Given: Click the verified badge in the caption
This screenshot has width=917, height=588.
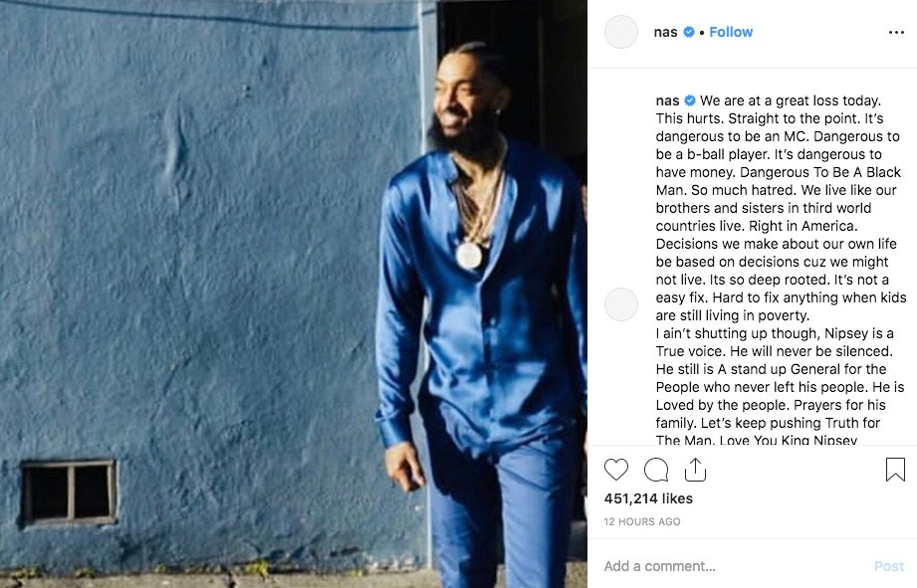Looking at the screenshot, I should (690, 100).
